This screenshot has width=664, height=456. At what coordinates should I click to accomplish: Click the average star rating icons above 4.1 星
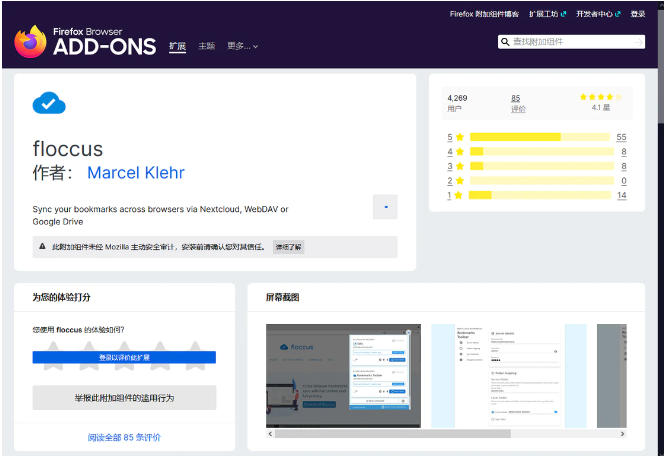(601, 97)
